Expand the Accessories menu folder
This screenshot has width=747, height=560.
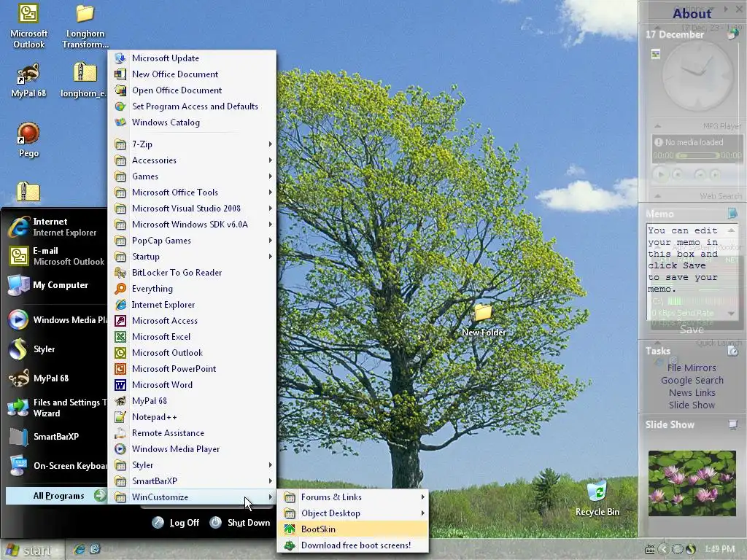tap(193, 160)
